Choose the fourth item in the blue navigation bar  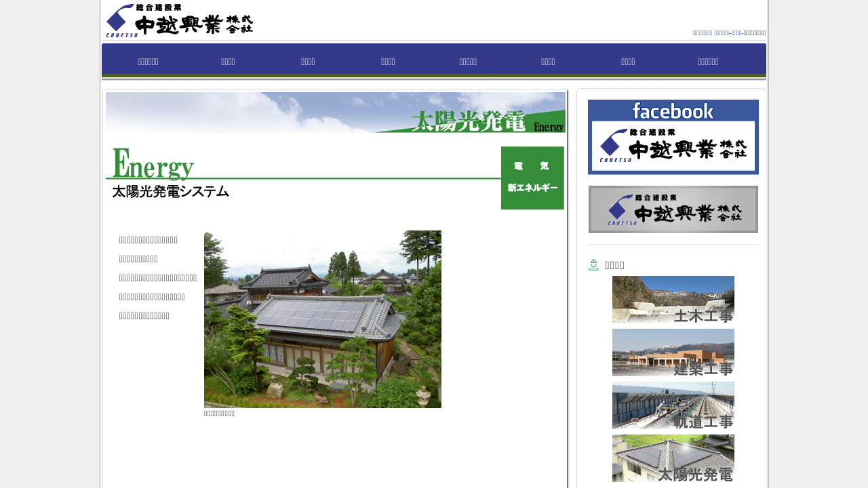point(388,62)
